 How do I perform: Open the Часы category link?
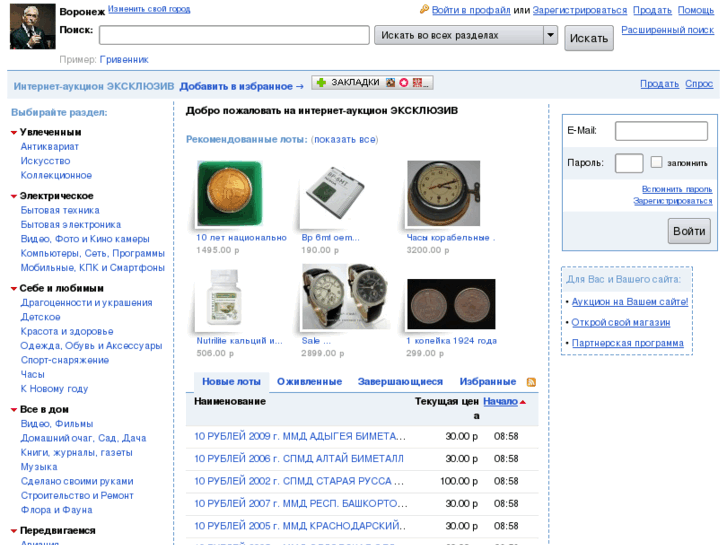tap(32, 374)
